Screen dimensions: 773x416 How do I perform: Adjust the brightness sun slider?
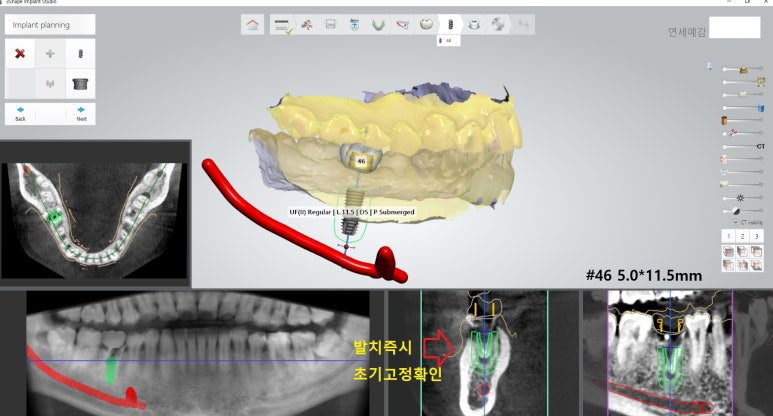[x=743, y=198]
